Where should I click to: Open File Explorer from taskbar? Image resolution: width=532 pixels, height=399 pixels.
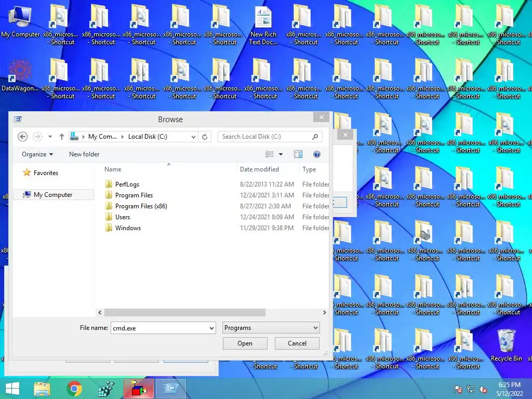coord(42,389)
